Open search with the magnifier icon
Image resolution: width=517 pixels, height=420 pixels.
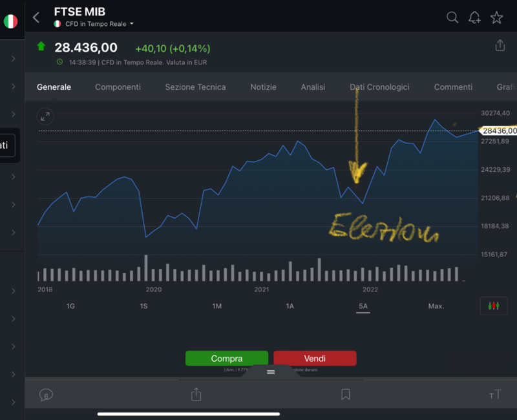452,17
